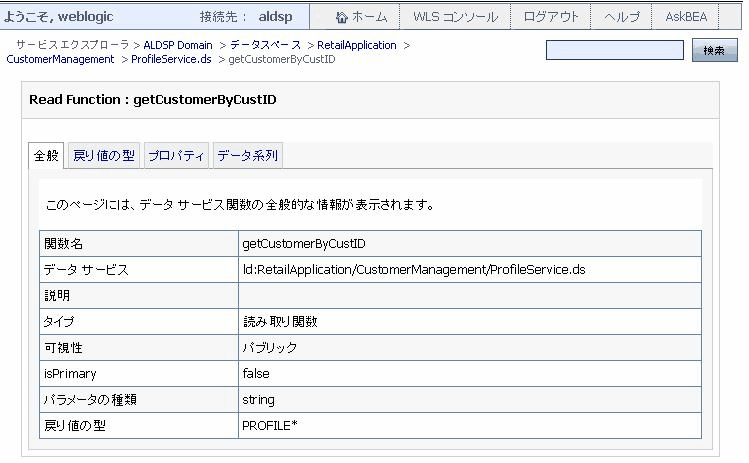This screenshot has height=463, width=749.
Task: Click the サービス エクスプローラ breadcrumb text
Action: coord(73,45)
